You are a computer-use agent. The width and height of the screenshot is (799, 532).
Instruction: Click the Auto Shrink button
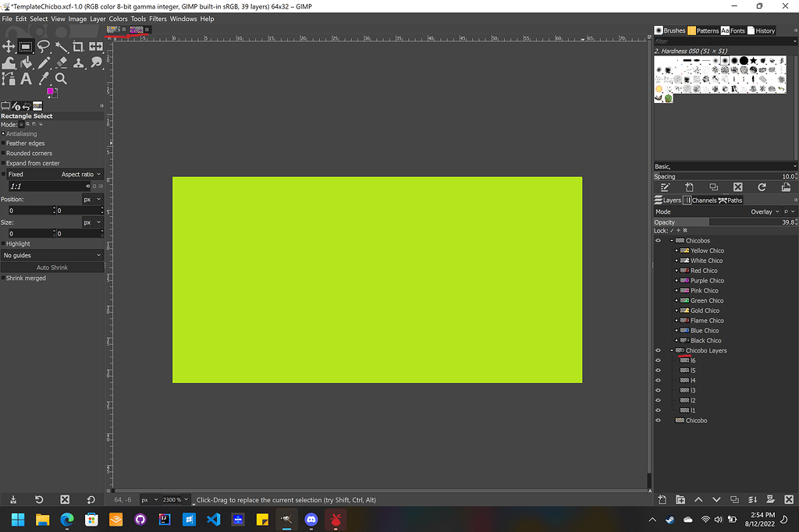(x=53, y=266)
